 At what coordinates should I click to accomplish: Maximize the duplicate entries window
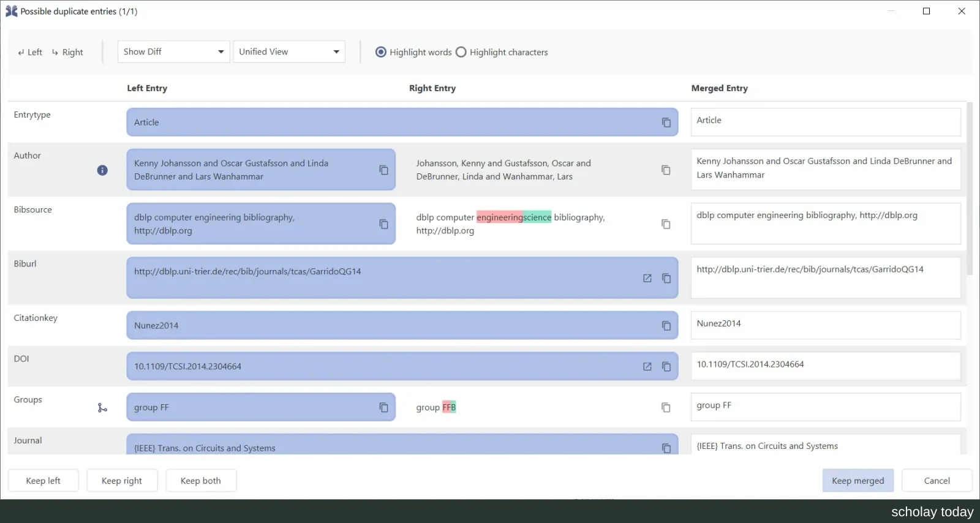926,11
